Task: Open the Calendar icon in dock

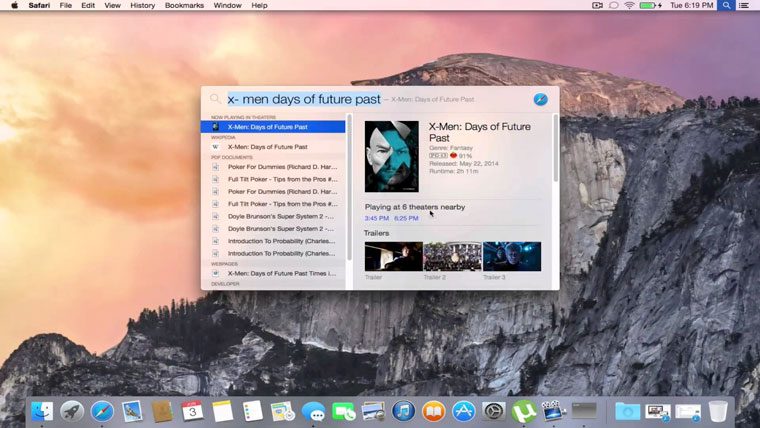Action: pyautogui.click(x=192, y=410)
